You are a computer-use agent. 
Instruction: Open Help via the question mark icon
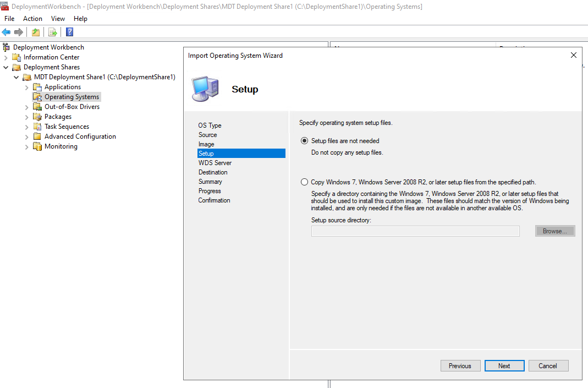(x=69, y=32)
